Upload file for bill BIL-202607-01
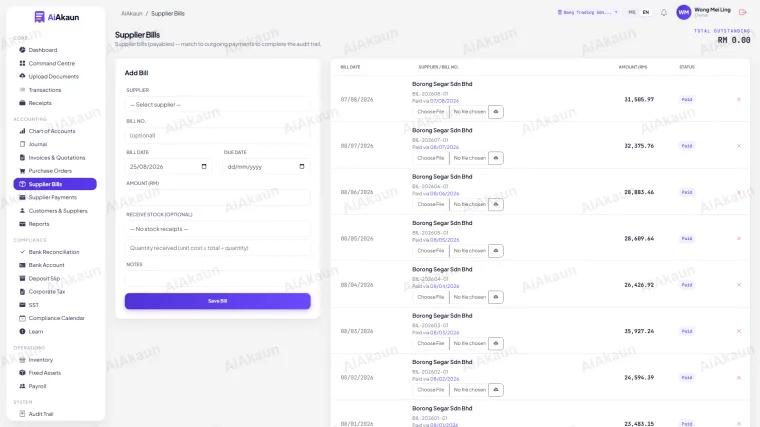Screen dimensions: 760x427 [x=496, y=158]
